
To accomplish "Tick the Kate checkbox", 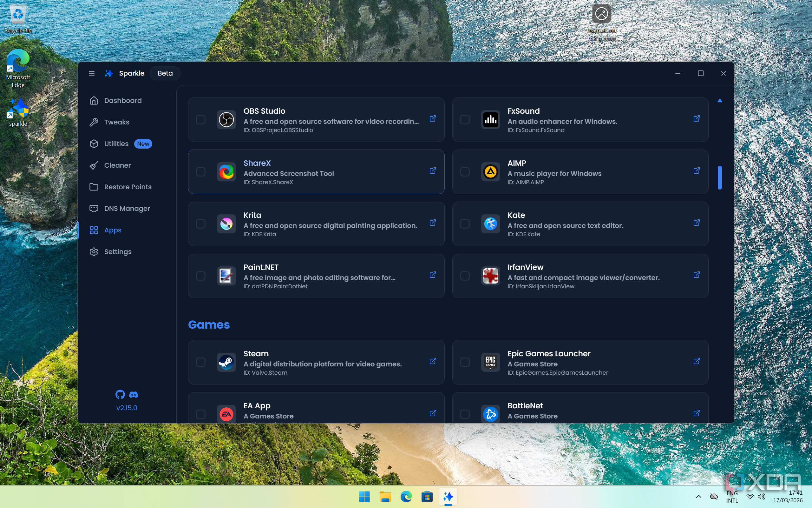I will pyautogui.click(x=465, y=224).
